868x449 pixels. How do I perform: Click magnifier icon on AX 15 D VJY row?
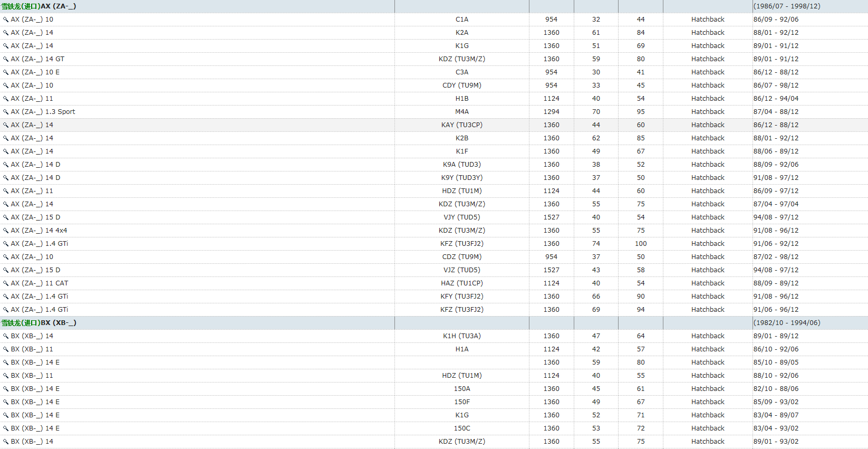pos(6,217)
